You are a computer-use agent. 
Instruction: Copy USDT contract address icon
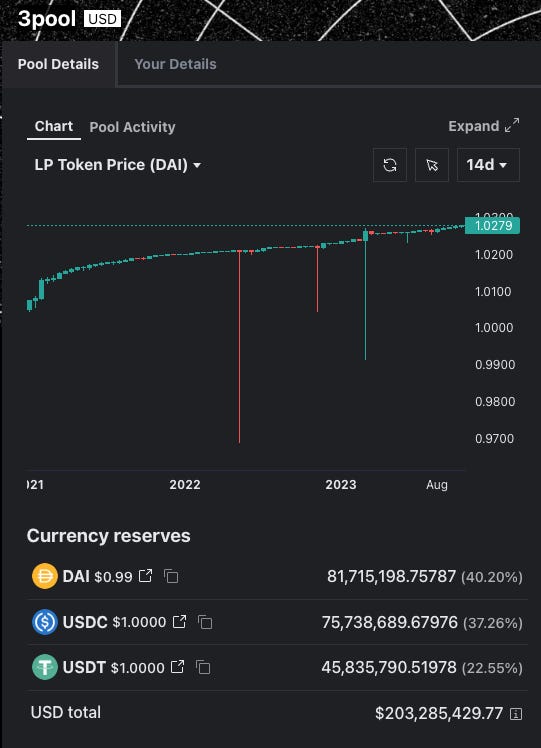(x=203, y=667)
